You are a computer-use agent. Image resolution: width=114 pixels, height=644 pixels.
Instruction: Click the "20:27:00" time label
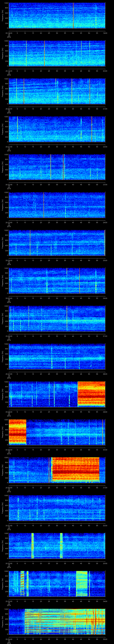tap(9, 374)
